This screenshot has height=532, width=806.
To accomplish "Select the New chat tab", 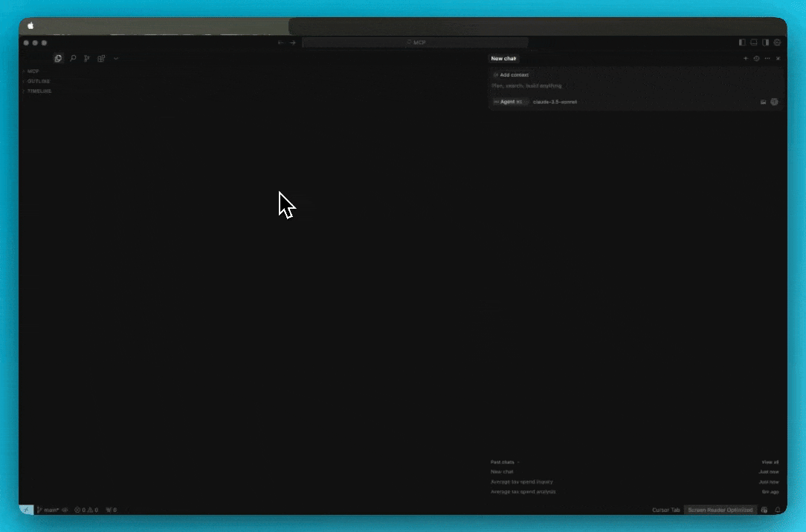I will click(503, 59).
